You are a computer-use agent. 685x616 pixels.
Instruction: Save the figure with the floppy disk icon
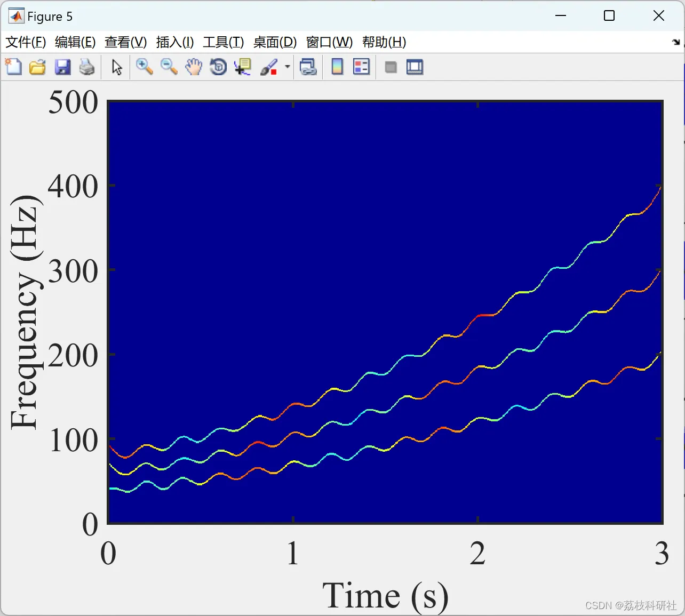pyautogui.click(x=62, y=67)
